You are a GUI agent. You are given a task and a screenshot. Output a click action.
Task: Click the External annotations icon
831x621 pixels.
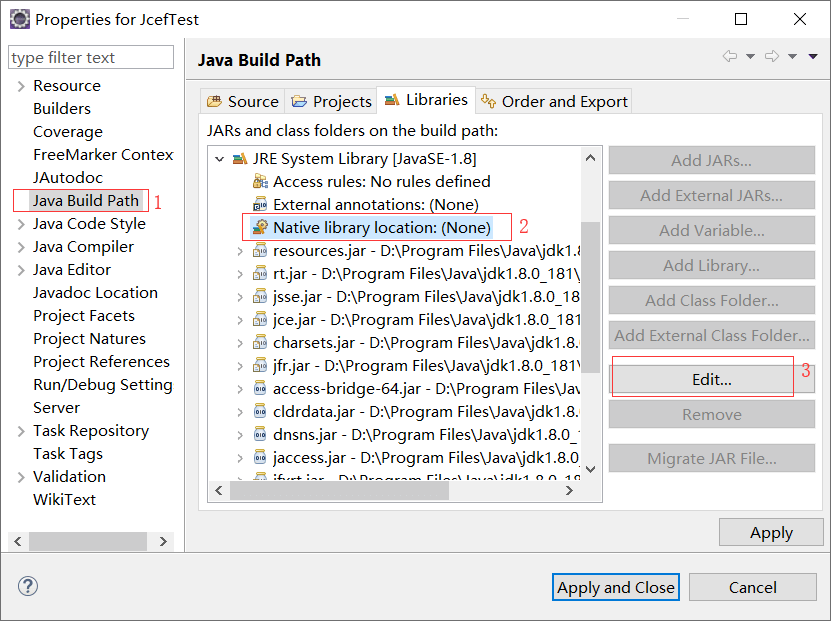tap(260, 205)
